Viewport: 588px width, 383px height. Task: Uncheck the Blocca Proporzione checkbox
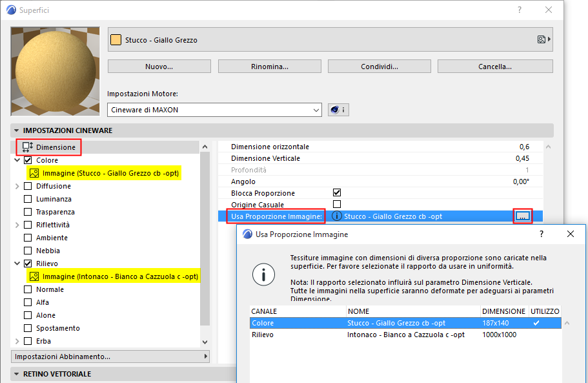337,192
